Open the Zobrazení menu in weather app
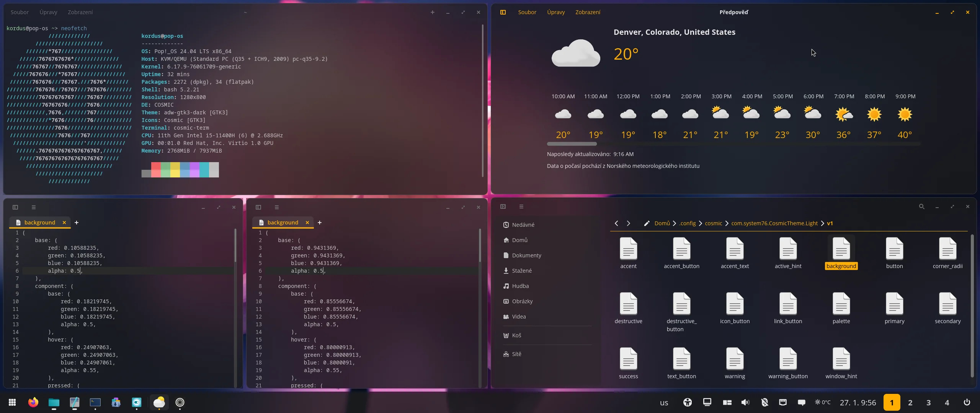Screen dimensions: 980x413 588,12
